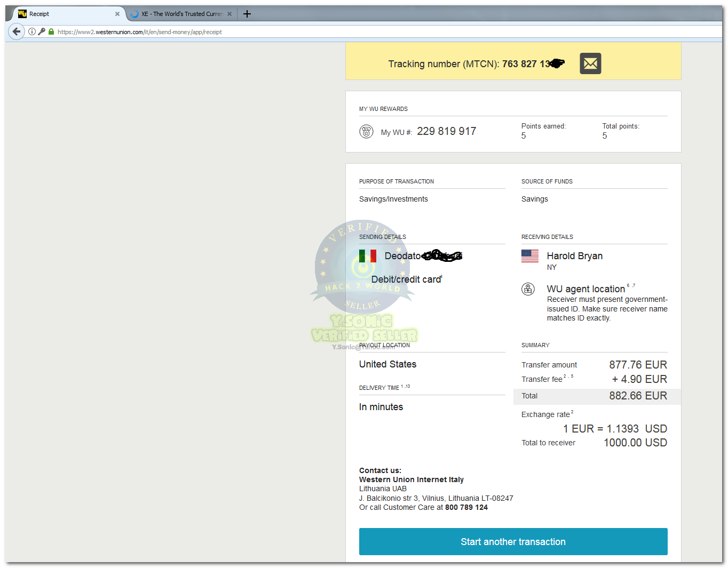
Task: Click Western Union Internet Italy contact text
Action: tap(412, 479)
